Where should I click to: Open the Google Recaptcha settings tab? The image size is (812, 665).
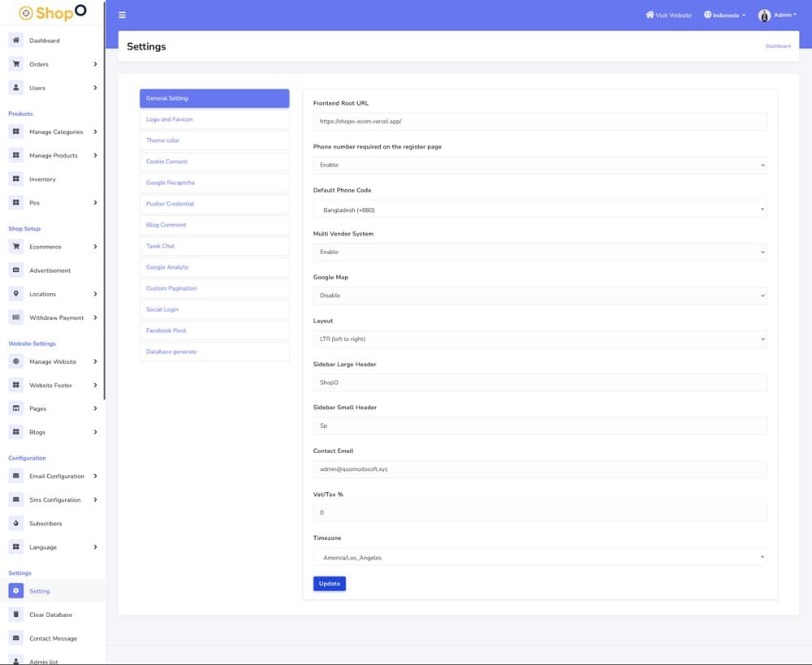[214, 183]
